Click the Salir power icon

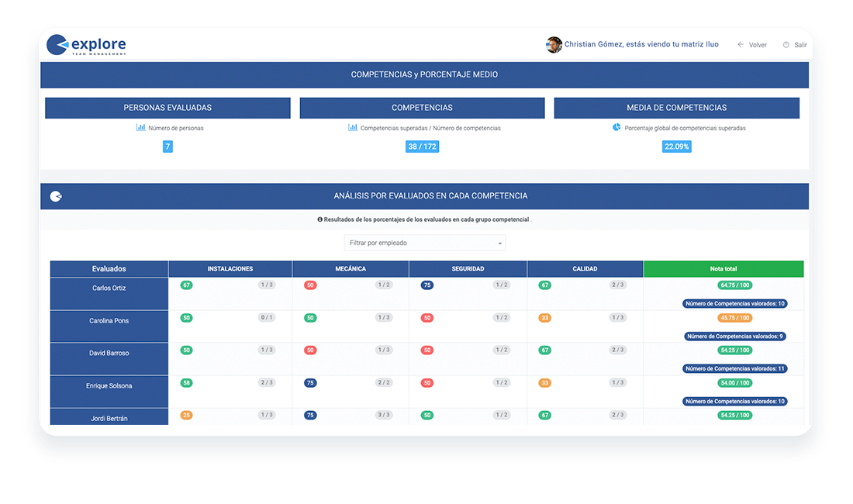click(x=786, y=44)
